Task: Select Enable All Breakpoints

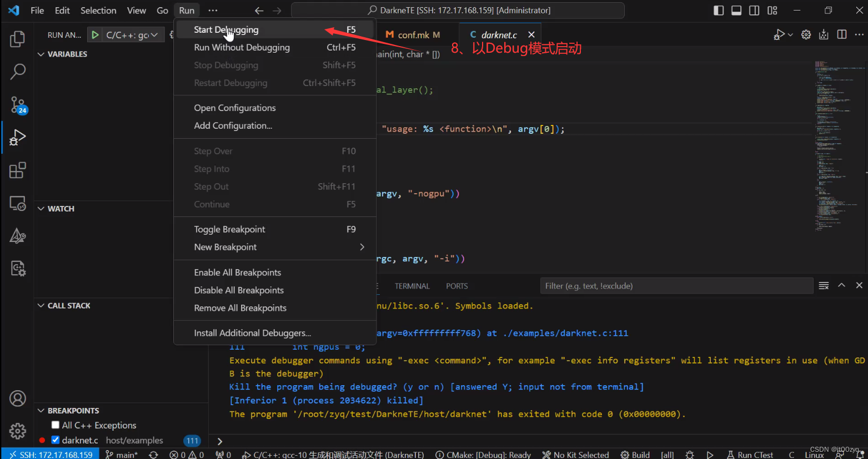Action: [x=275, y=273]
